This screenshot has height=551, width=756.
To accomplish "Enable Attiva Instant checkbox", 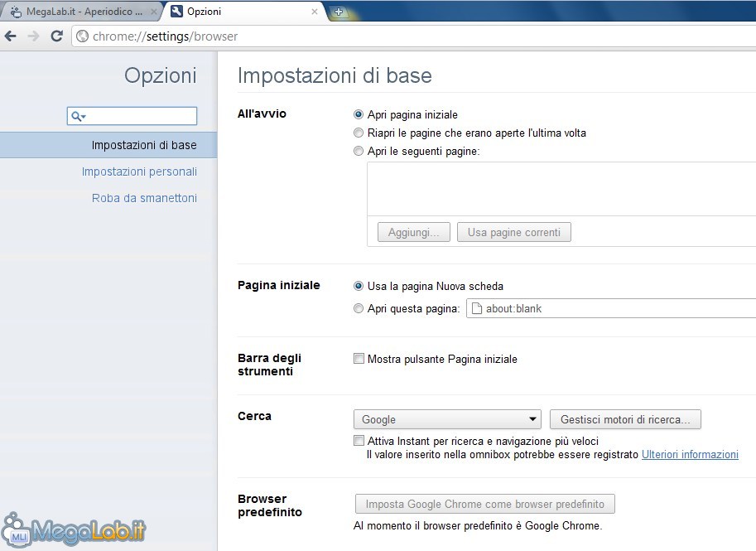I will (359, 441).
